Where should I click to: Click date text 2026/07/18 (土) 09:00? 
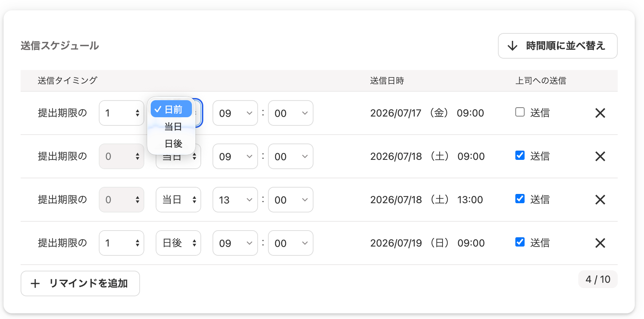tap(428, 156)
